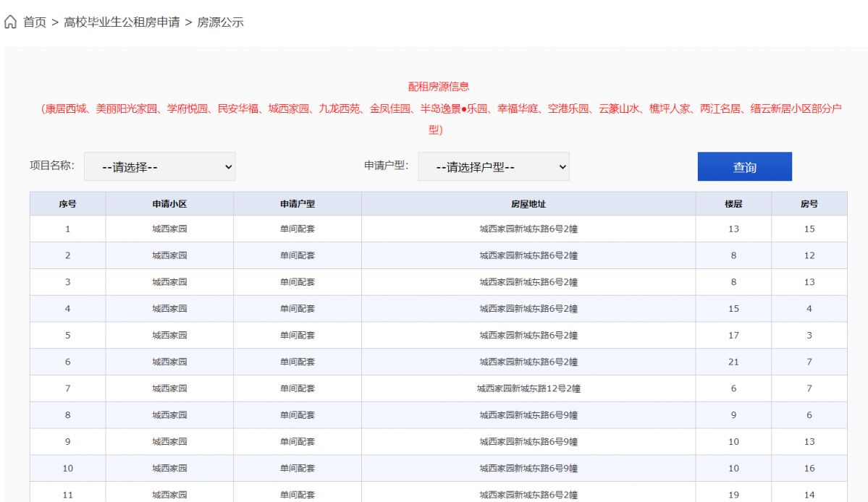The height and width of the screenshot is (502, 868).
Task: Open the 项目名称 dropdown
Action: point(160,166)
